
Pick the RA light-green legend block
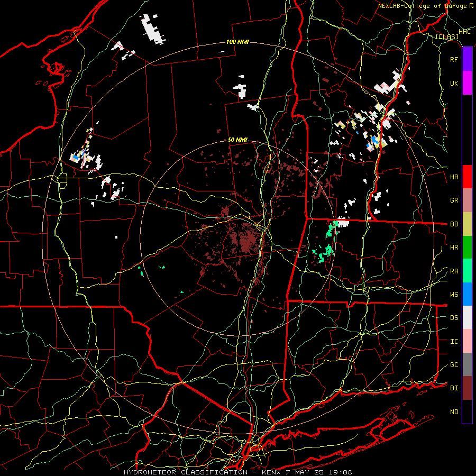467,271
